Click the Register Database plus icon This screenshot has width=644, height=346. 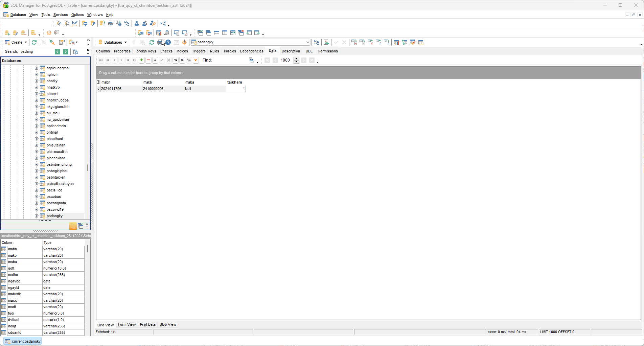[7, 33]
